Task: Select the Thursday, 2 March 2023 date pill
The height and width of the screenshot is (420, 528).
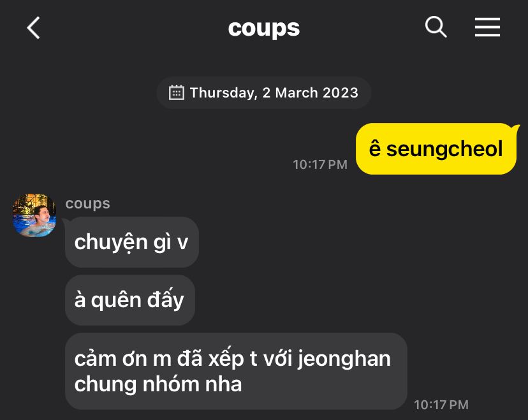Action: 263,92
